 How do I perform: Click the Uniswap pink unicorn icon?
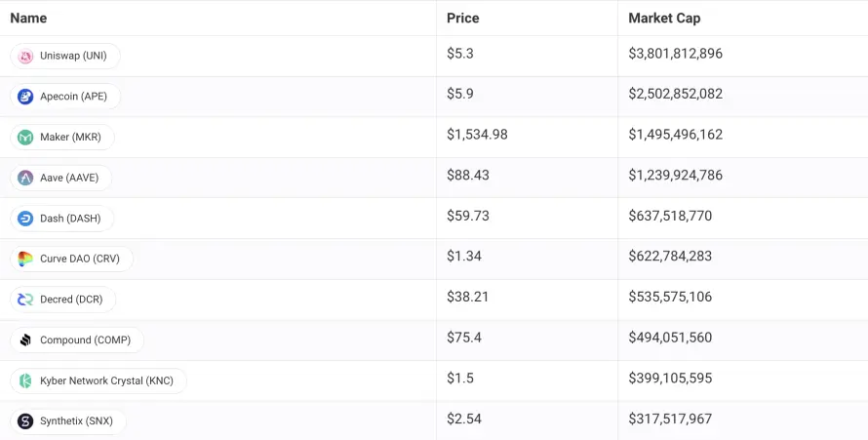25,56
